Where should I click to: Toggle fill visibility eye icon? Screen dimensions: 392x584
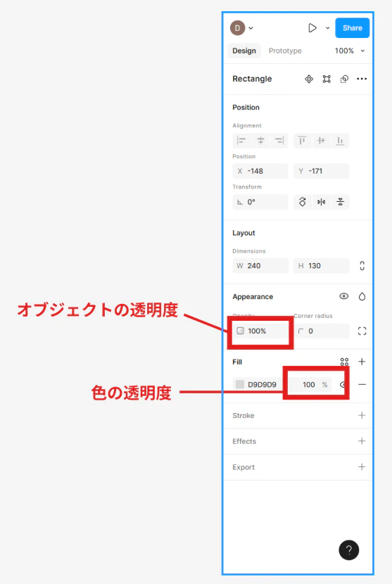click(343, 384)
